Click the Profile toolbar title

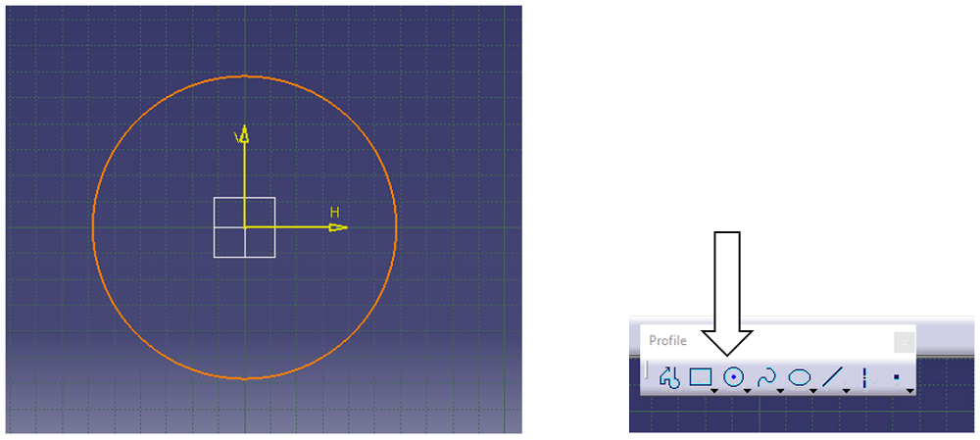[x=667, y=341]
